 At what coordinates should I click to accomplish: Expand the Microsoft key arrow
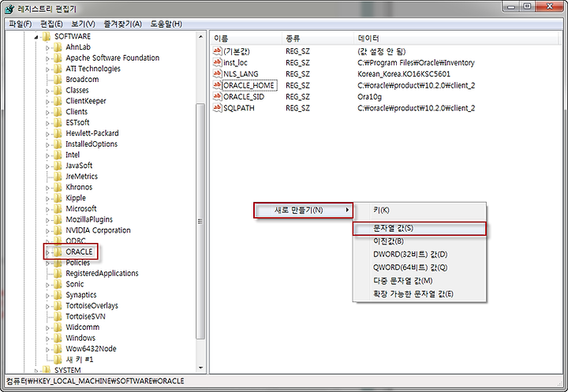(47, 209)
